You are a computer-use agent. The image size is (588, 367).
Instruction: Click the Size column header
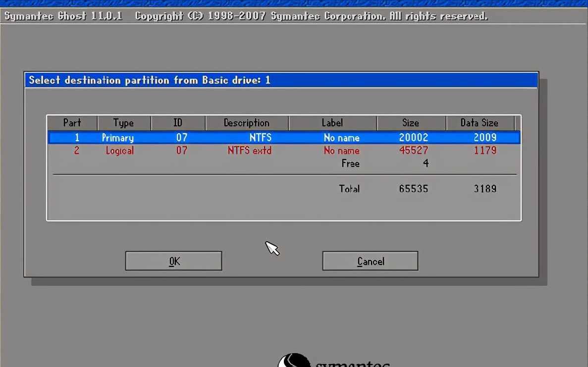[x=411, y=123]
